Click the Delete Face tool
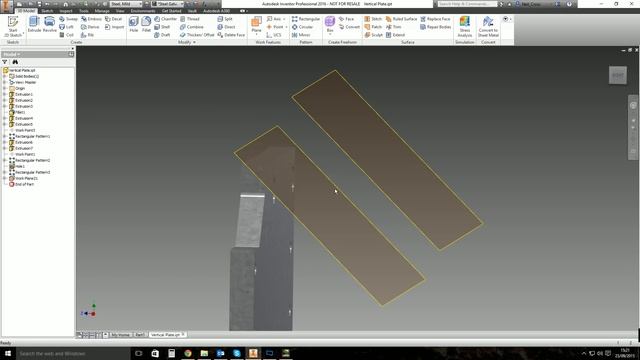 pyautogui.click(x=231, y=35)
